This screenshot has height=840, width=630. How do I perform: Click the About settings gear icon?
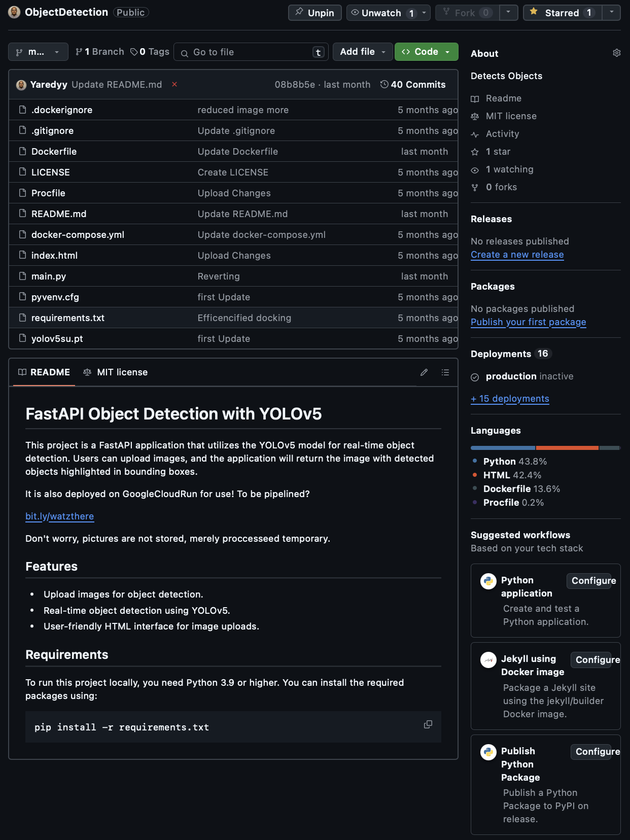616,53
